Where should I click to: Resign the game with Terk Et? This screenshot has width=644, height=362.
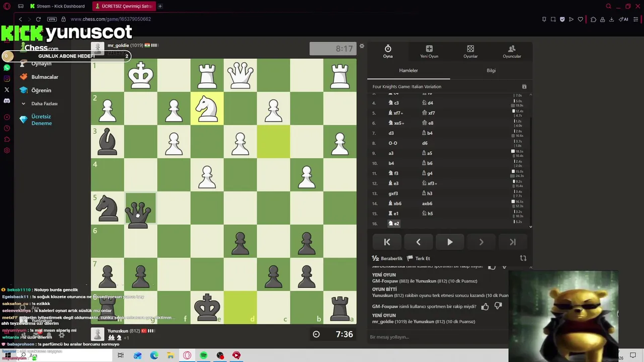pos(419,258)
